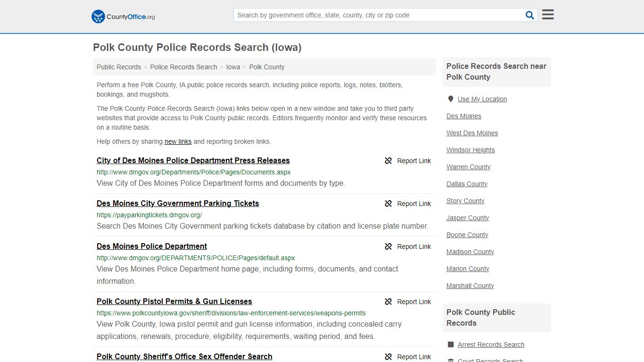644x362 pixels.
Task: Click the search magnifier icon
Action: (x=530, y=15)
